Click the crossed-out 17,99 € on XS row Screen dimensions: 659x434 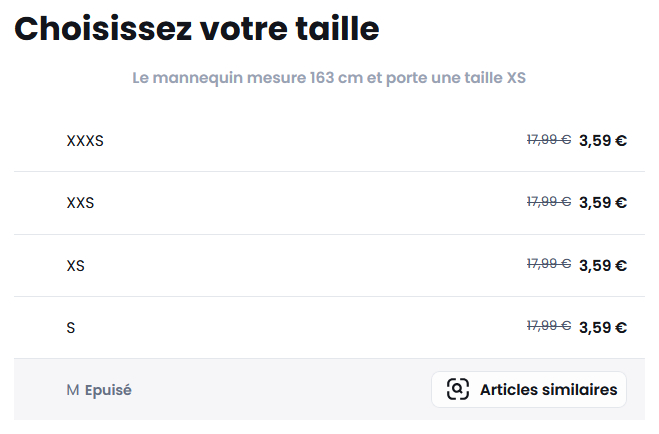click(x=548, y=264)
